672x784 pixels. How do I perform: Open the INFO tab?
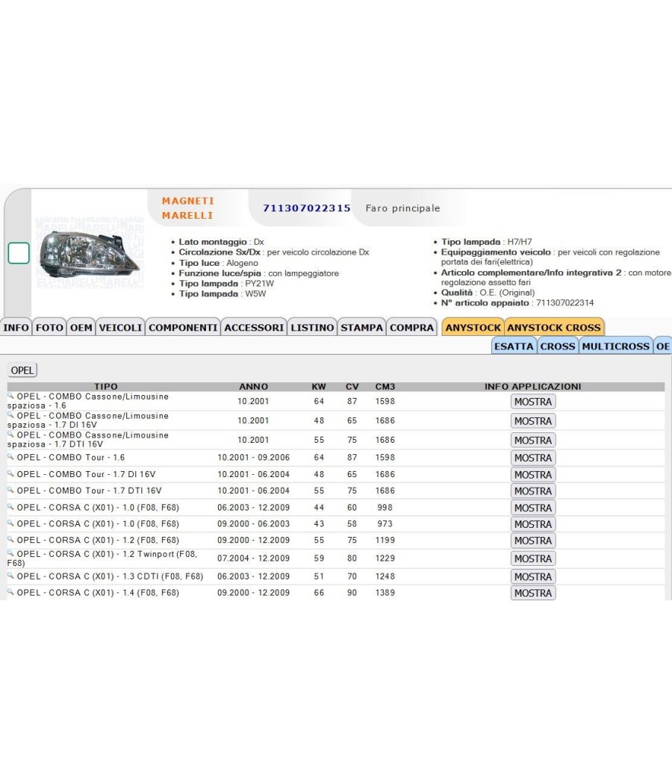[x=16, y=328]
